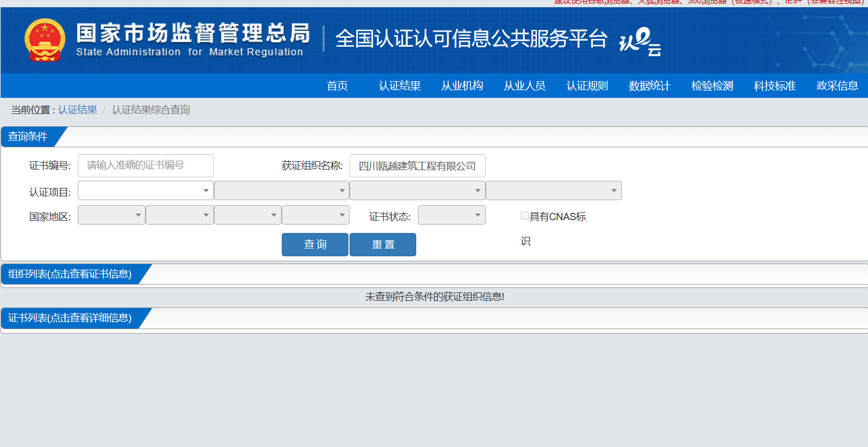Open the second 国家地区 dropdown
Screen dimensions: 868x447
click(x=179, y=215)
